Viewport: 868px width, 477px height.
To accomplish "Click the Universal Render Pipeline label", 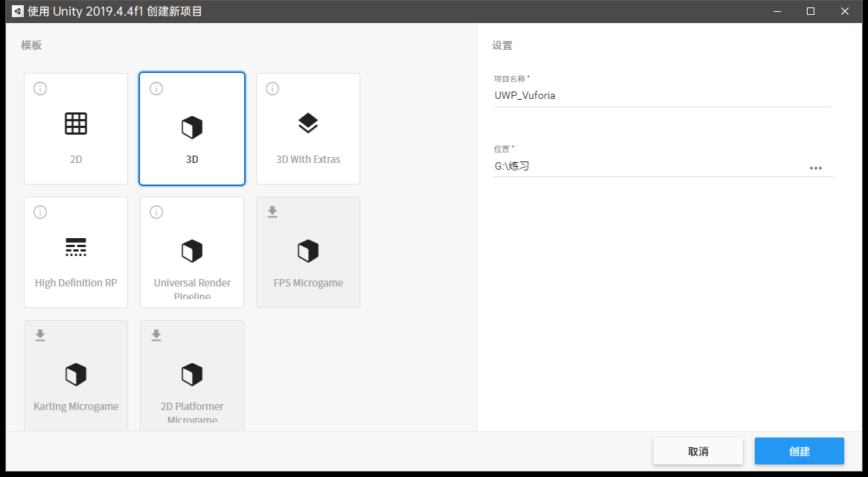I will click(192, 289).
